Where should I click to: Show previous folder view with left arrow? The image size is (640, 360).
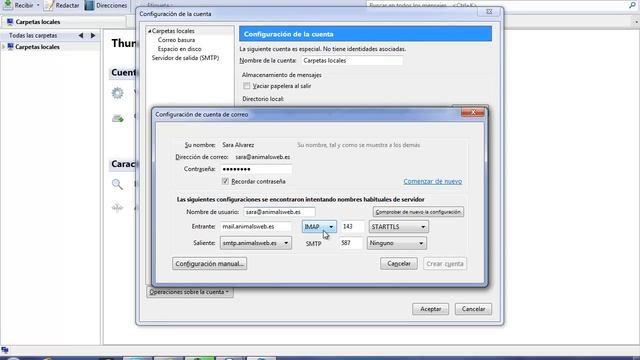click(x=81, y=36)
